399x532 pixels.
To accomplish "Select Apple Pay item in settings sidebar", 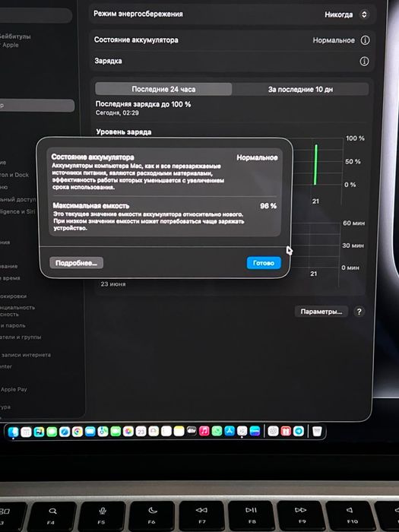I will [14, 389].
